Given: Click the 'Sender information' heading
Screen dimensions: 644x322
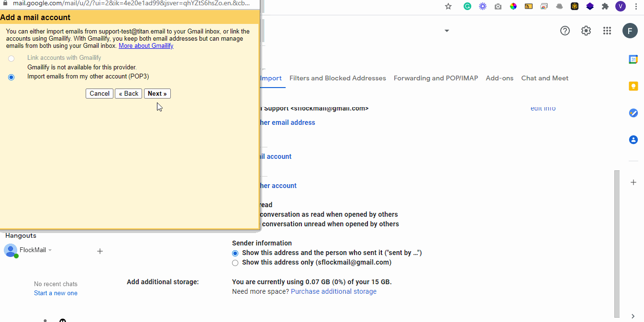Looking at the screenshot, I should coord(262,243).
